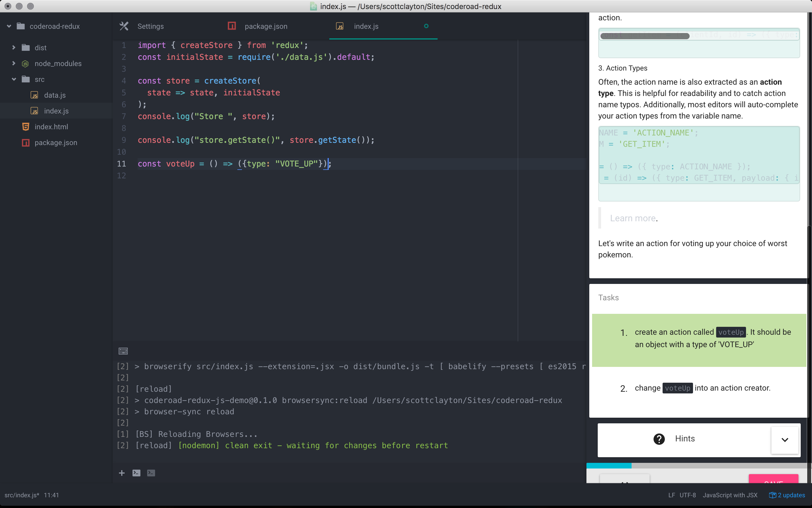Open index.html from the tree view
Image resolution: width=812 pixels, height=508 pixels.
pyautogui.click(x=51, y=127)
